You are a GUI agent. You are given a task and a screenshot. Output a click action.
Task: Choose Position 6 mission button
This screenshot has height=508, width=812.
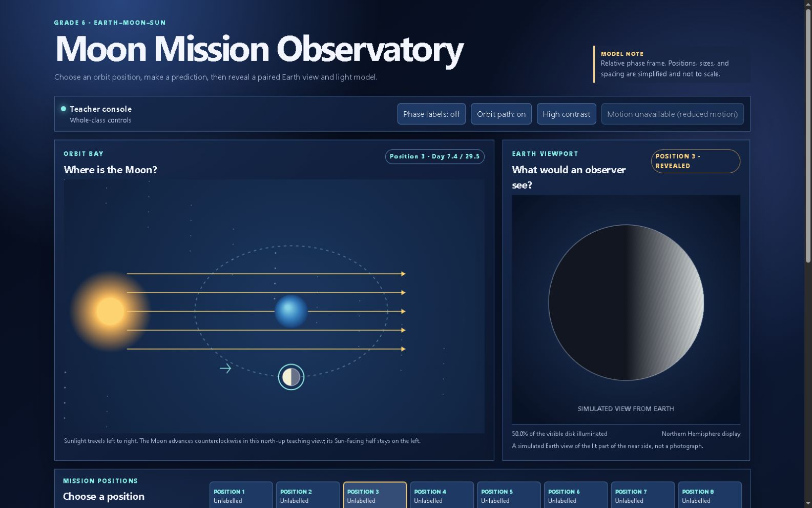pos(576,495)
